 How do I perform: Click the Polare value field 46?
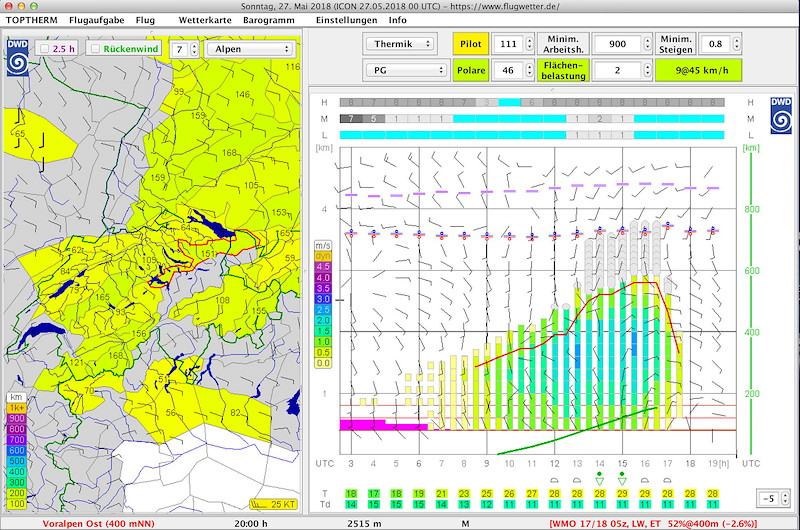click(508, 70)
